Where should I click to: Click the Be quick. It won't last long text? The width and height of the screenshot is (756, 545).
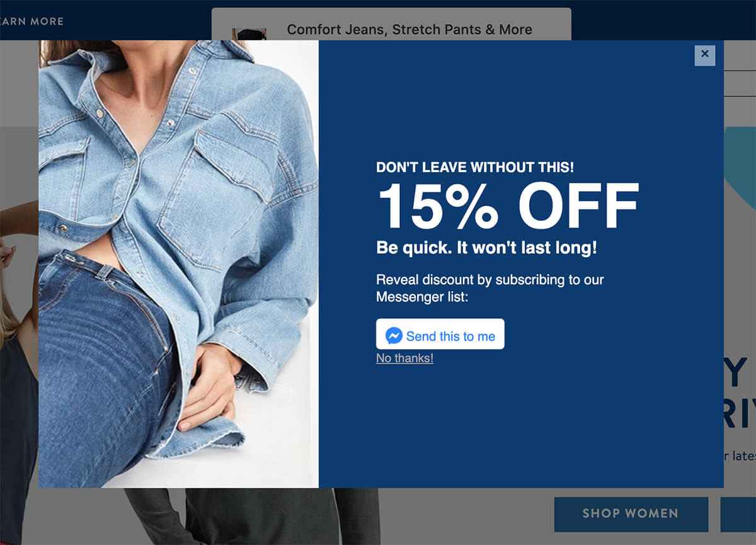(486, 248)
